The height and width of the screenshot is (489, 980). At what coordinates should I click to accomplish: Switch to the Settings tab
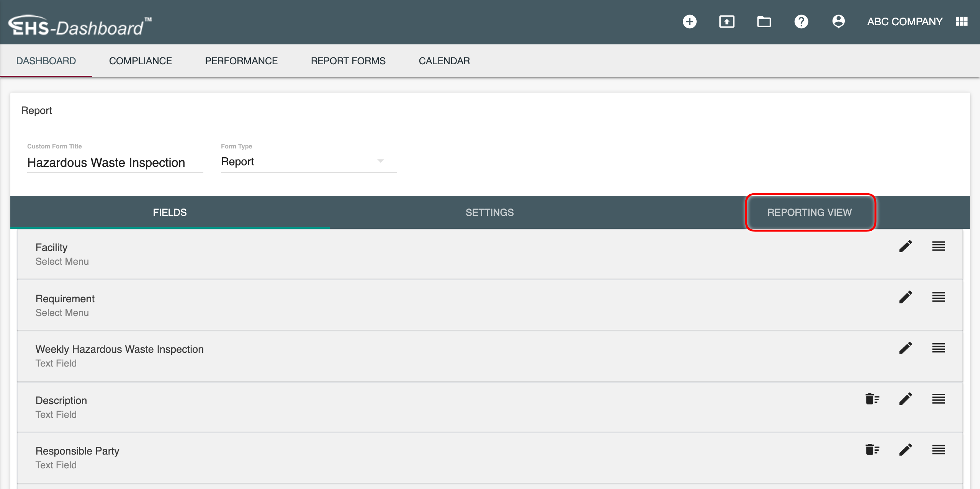[x=489, y=212]
